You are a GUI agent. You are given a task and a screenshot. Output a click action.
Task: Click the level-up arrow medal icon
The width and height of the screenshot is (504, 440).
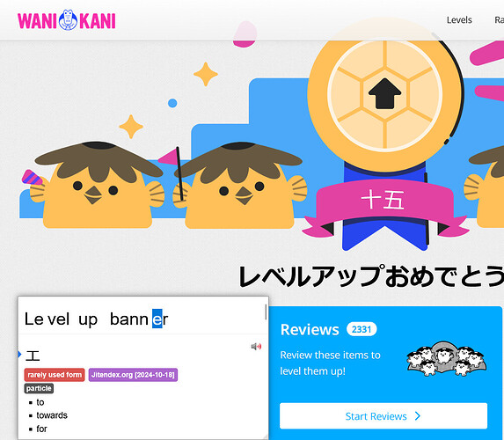[384, 94]
